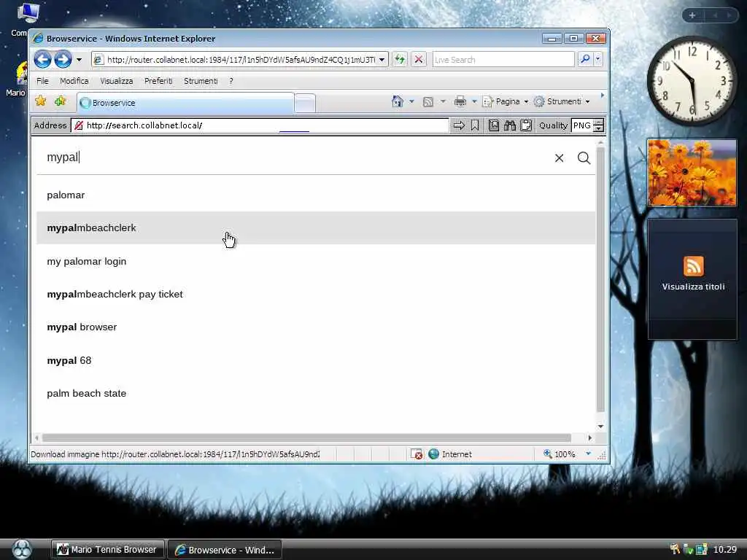Select suggestion 'mypal 68'
Viewport: 747px width, 560px height.
click(316, 360)
